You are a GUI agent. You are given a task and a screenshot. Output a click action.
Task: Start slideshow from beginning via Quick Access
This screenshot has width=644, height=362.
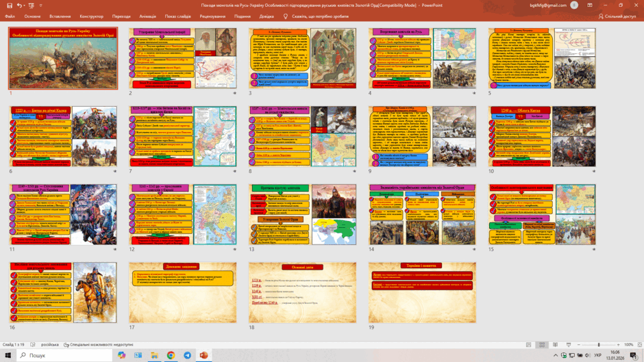32,5
